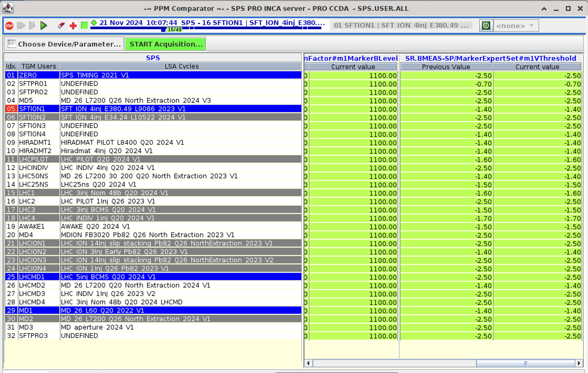Select the 25 LHCMD1 row
Viewport: 588px width, 373px height.
(x=153, y=277)
